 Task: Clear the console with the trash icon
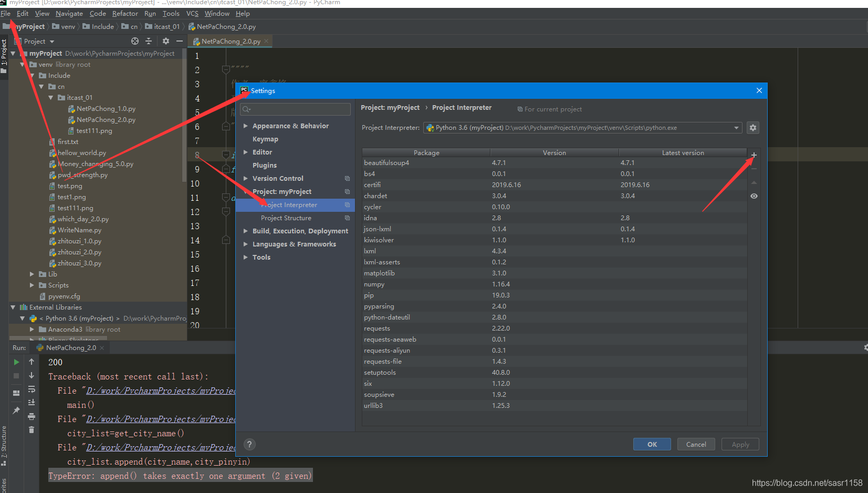32,430
